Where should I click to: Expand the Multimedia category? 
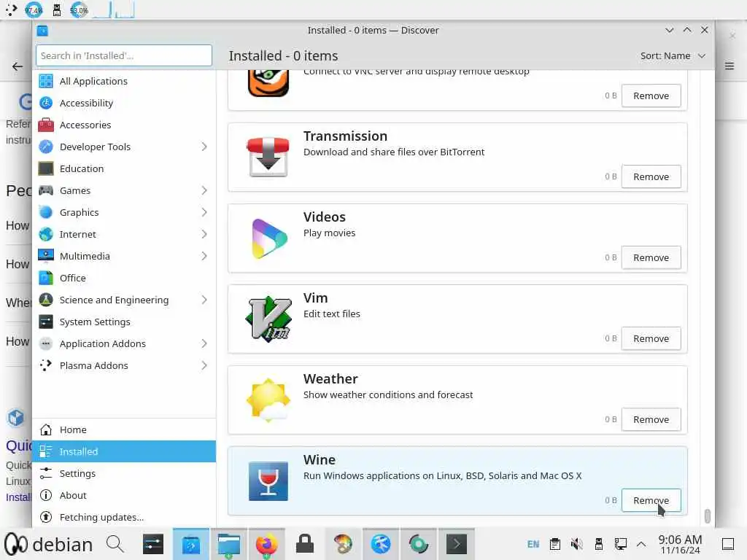[204, 256]
